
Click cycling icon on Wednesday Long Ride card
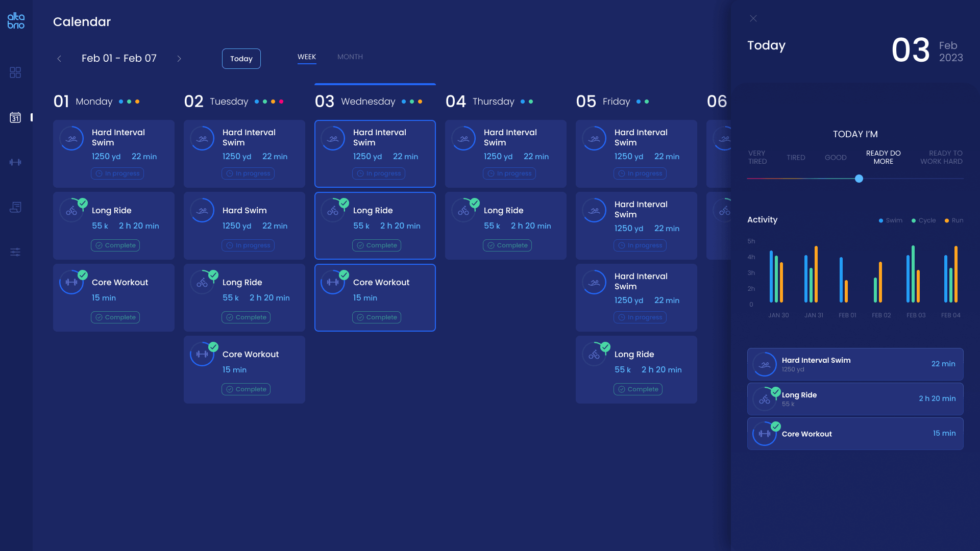pyautogui.click(x=333, y=210)
